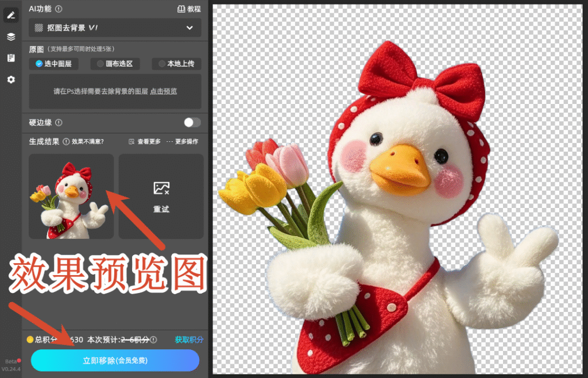This screenshot has height=378, width=588.
Task: Click the 点击预览 preview link
Action: 164,91
